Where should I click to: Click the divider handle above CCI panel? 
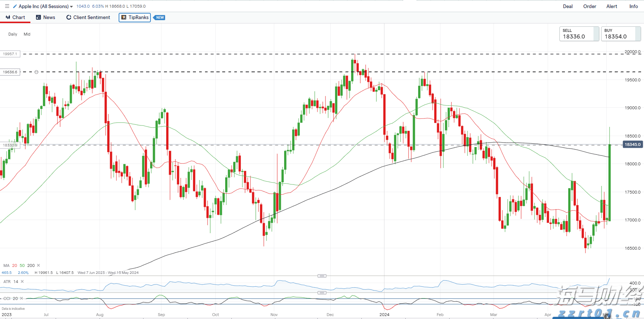click(x=322, y=293)
